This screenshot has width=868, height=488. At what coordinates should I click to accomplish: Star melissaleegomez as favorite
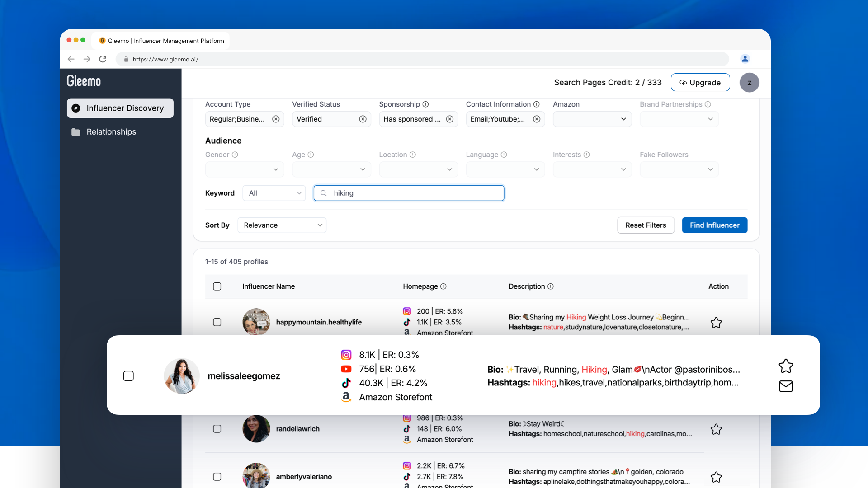click(x=786, y=366)
